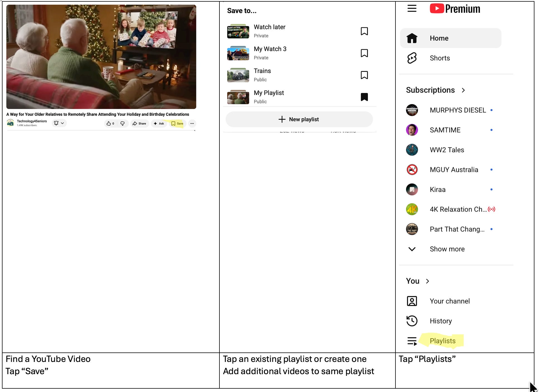This screenshot has height=392, width=540.
Task: Click the Subscriptions heading
Action: pyautogui.click(x=430, y=90)
